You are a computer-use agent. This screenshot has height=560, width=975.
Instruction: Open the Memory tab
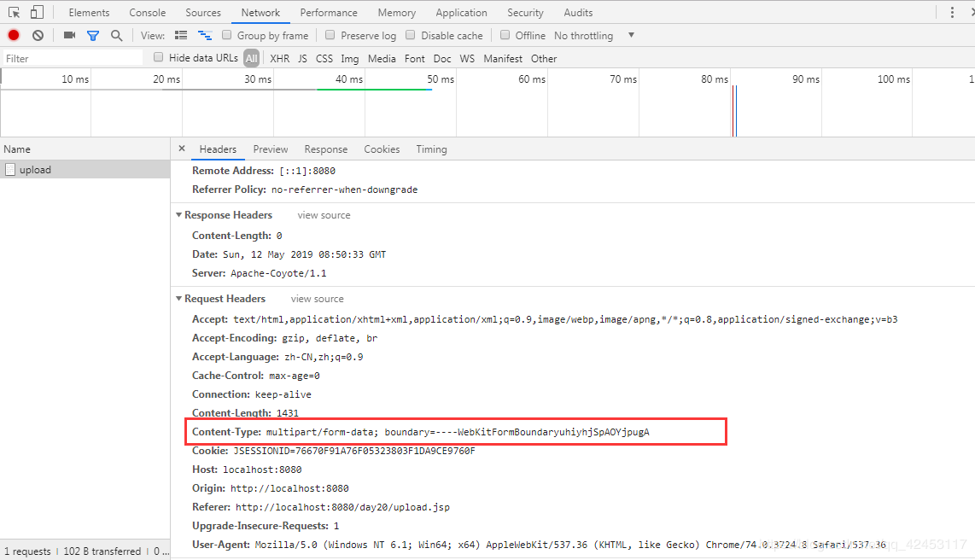(x=397, y=13)
